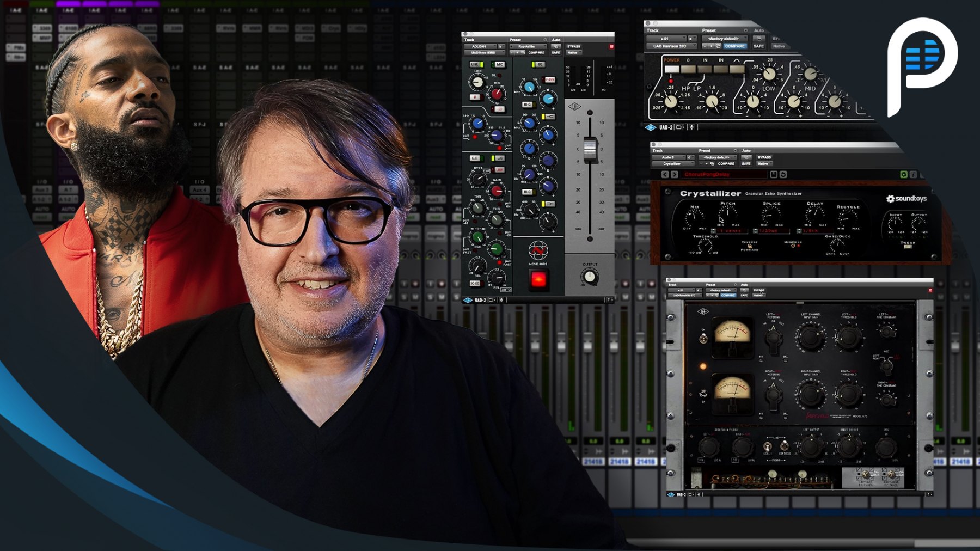Click the Universal Audio logo in Neve 88RS footer

[x=468, y=300]
